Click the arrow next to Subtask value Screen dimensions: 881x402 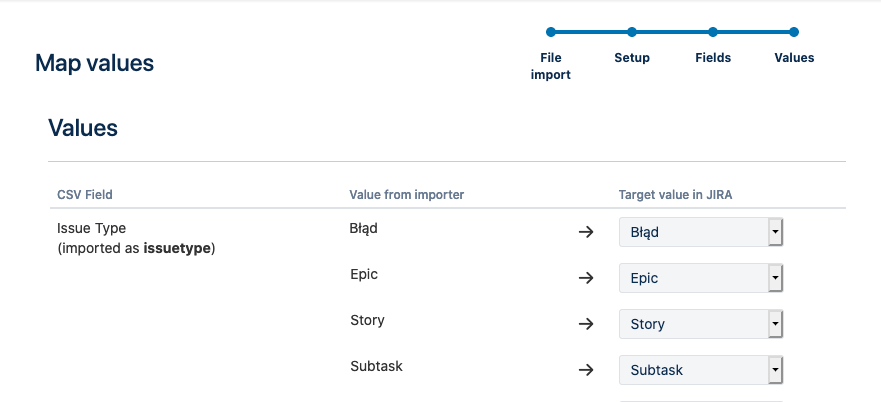(x=586, y=370)
